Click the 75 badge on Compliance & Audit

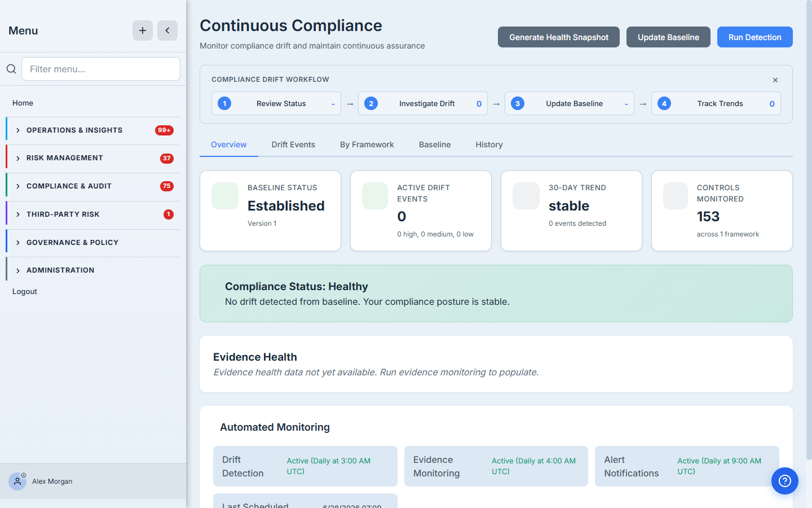click(x=167, y=186)
